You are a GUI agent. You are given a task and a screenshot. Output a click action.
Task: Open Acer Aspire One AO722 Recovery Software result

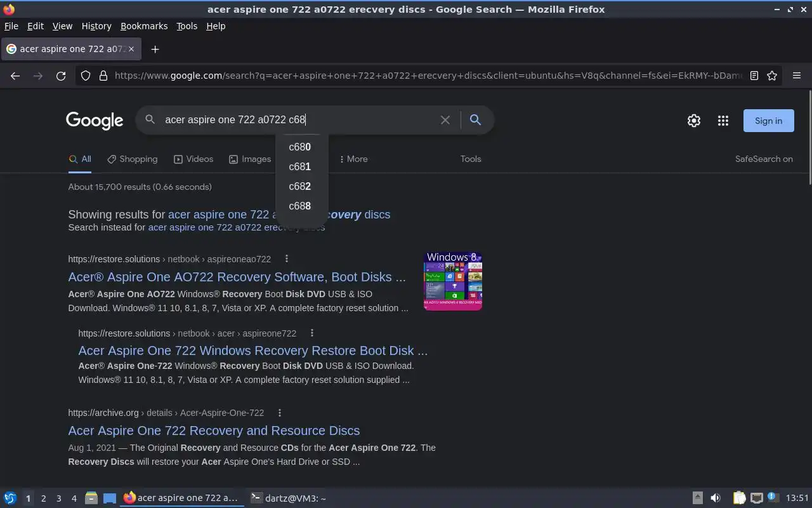237,277
